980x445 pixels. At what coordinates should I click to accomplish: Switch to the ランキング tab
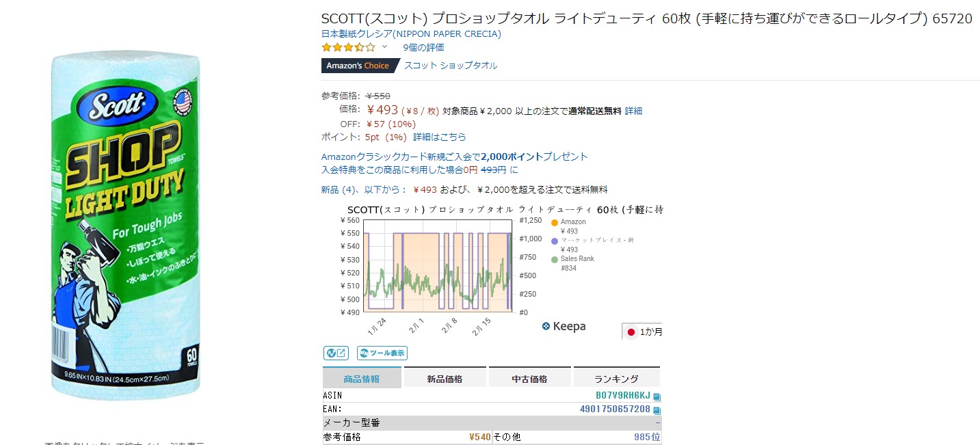[x=616, y=379]
